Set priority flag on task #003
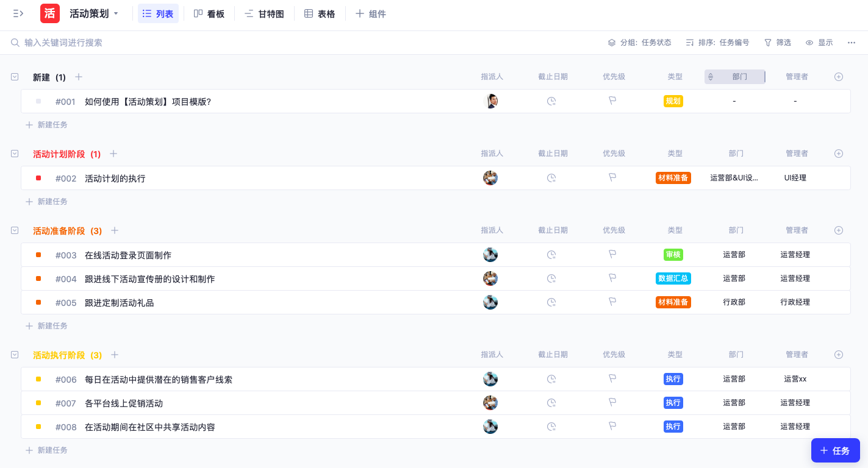The image size is (868, 468). coord(612,255)
